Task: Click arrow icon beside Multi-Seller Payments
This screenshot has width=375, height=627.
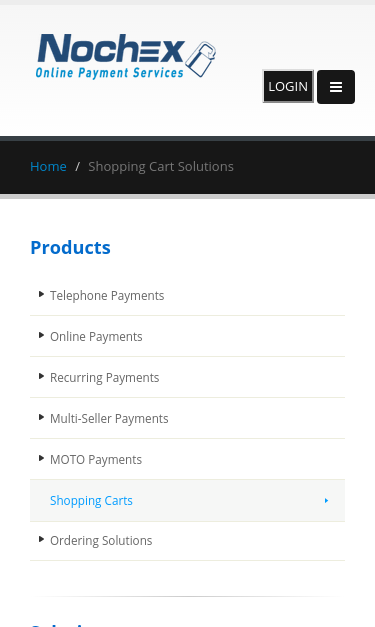Action: (x=41, y=417)
